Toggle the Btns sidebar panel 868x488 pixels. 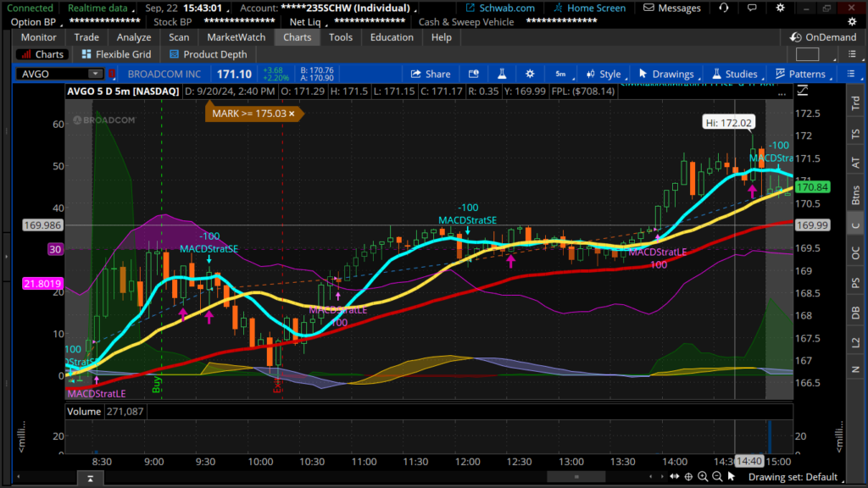(855, 195)
